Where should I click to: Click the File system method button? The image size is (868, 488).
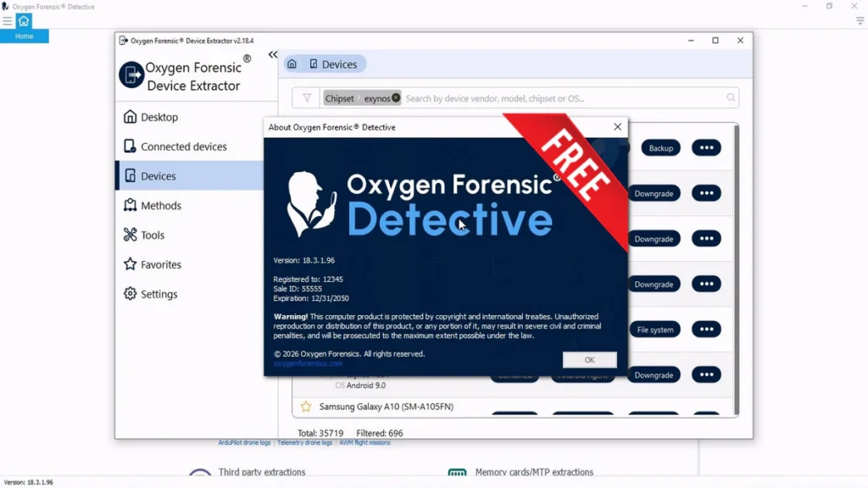(655, 330)
